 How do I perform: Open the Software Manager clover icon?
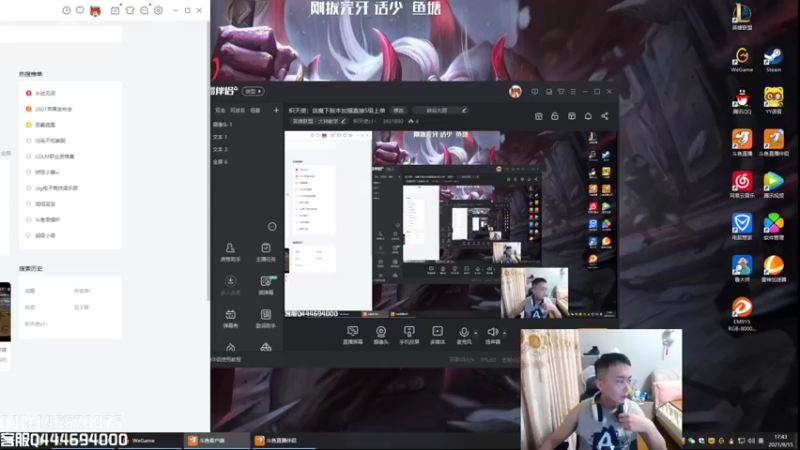[x=773, y=227]
